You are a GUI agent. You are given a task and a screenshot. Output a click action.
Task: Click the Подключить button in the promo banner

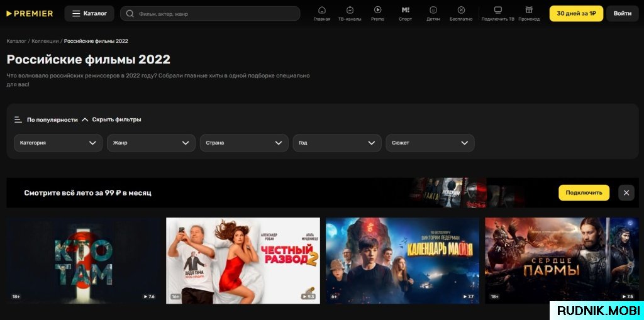click(584, 192)
